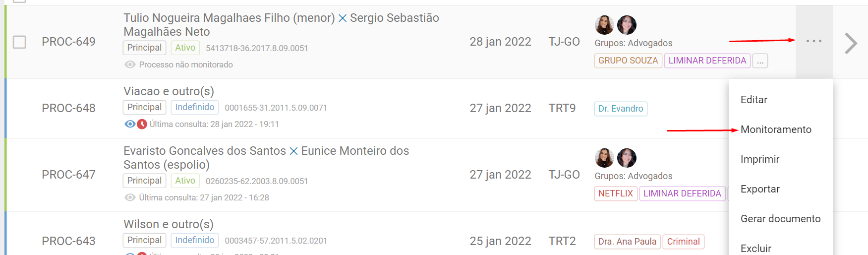Click the 'Dr. Evandro' tag on PROC-648

pyautogui.click(x=620, y=109)
